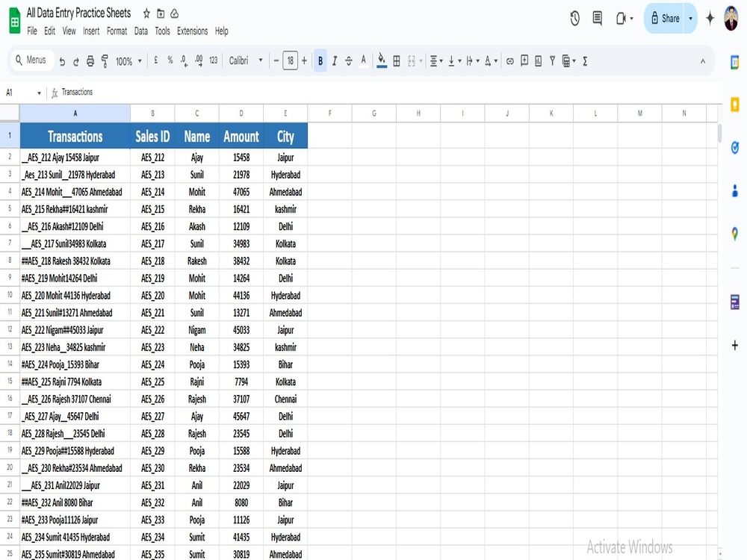Open the Insert menu
The width and height of the screenshot is (747, 560).
[91, 31]
